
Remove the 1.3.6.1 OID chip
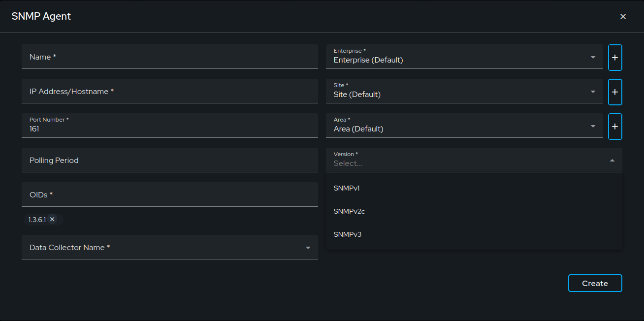(52, 220)
